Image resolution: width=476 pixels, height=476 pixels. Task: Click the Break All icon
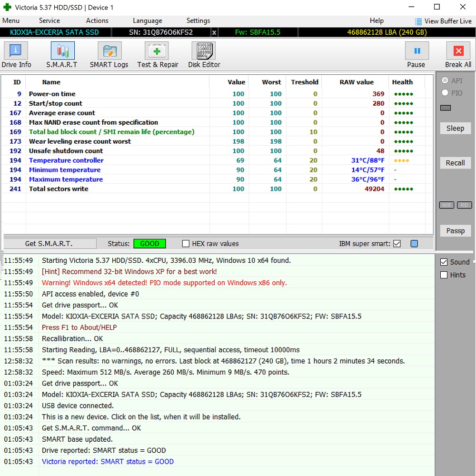click(x=458, y=51)
